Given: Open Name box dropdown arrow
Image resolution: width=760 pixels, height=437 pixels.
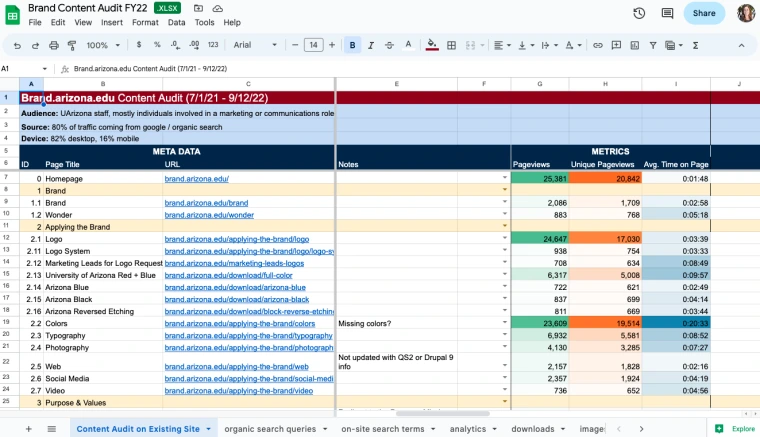Looking at the screenshot, I should pos(45,69).
